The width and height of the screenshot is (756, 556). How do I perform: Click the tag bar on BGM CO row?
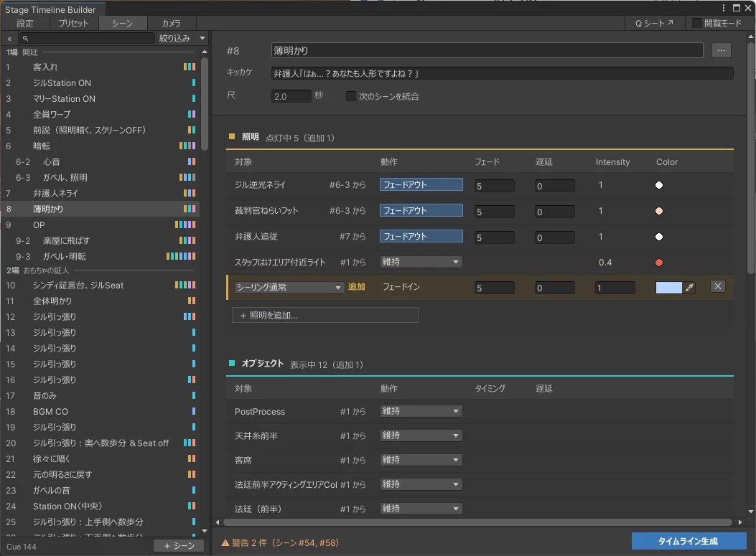pos(194,412)
